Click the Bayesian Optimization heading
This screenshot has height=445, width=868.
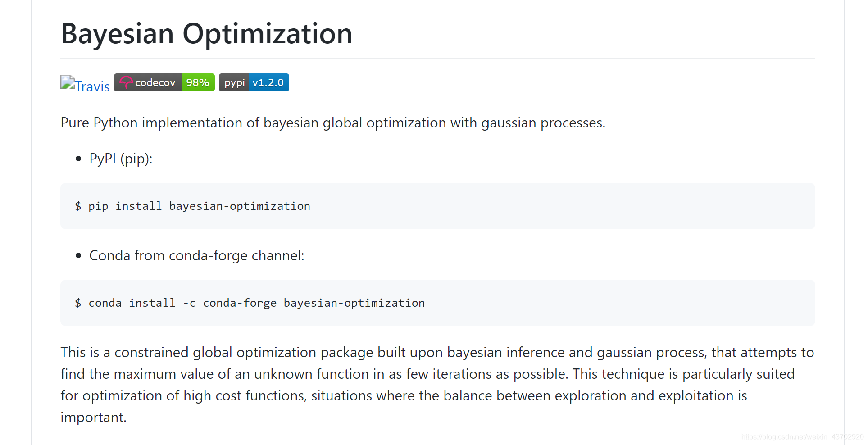[207, 34]
